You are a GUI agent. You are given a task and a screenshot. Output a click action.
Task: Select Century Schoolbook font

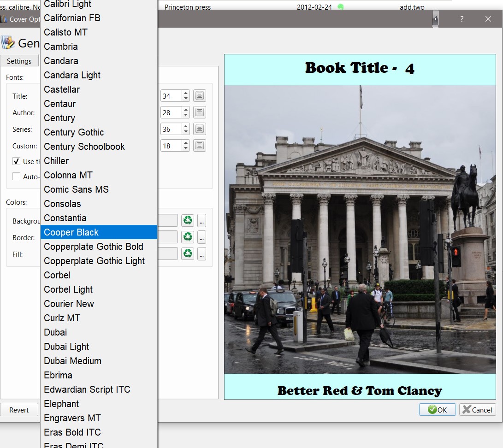coord(99,147)
